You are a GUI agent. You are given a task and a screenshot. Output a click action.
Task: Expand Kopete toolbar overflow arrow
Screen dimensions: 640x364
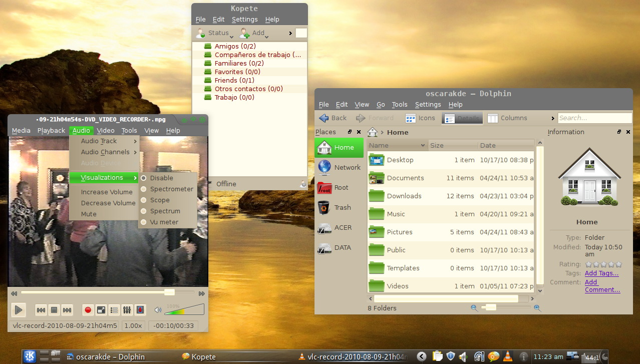point(290,33)
